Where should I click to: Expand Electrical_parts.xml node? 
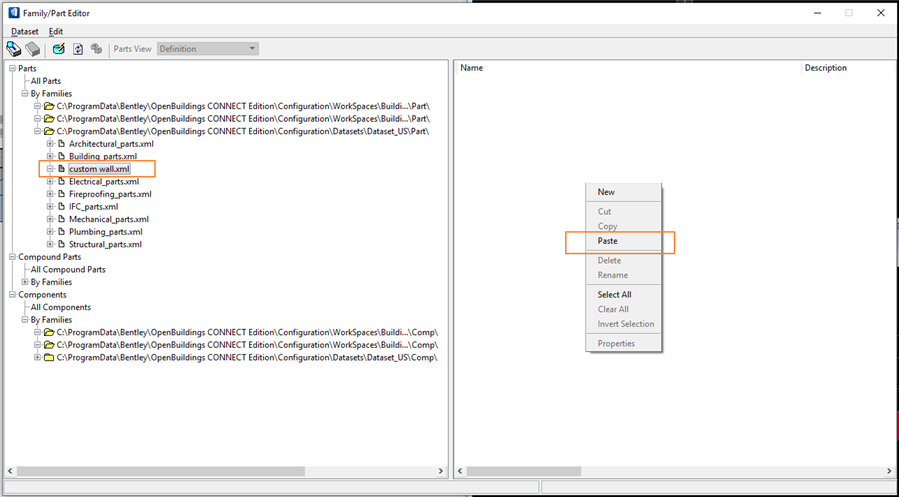tap(50, 182)
